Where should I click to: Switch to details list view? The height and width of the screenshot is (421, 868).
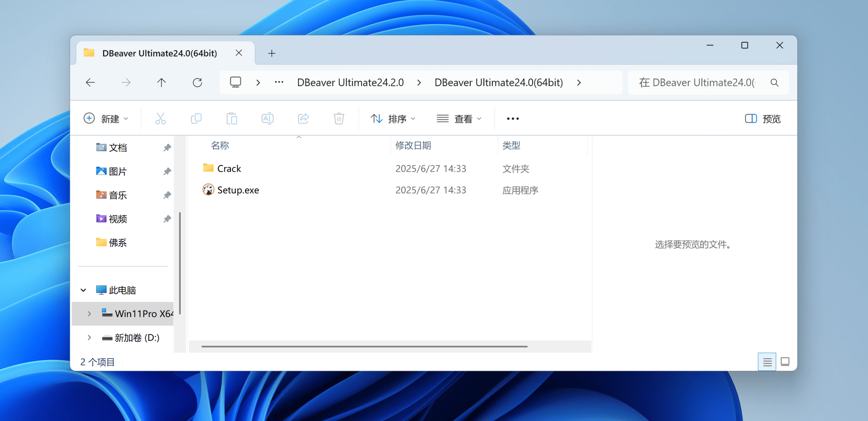click(x=767, y=362)
